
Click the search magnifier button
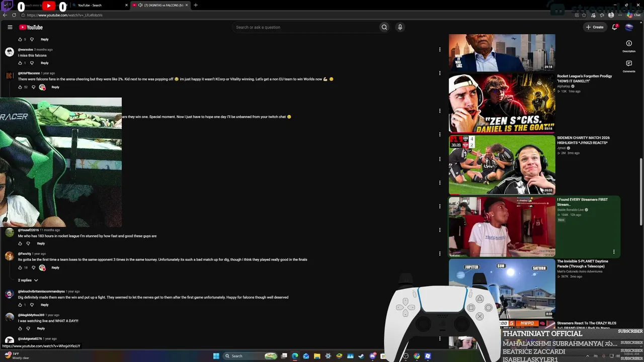pos(384,27)
